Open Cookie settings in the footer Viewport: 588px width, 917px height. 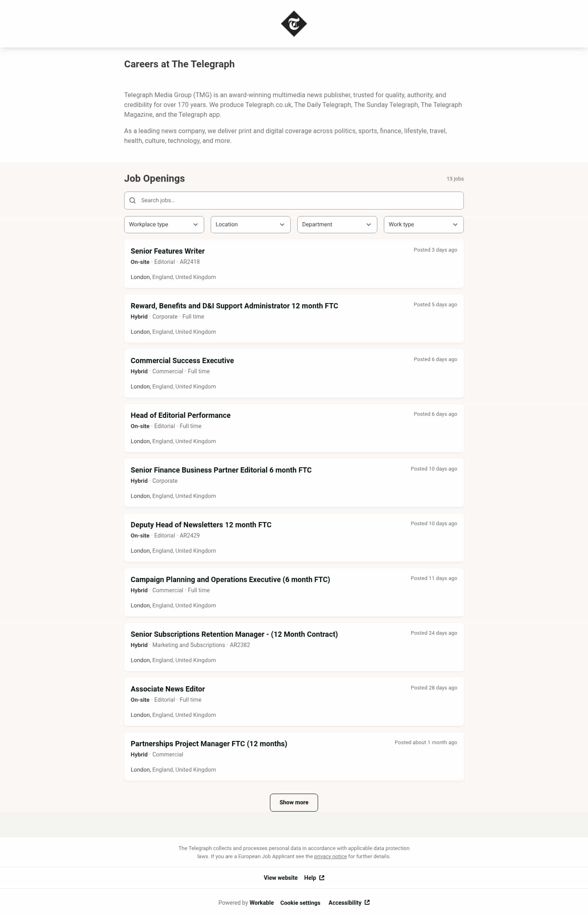(300, 903)
